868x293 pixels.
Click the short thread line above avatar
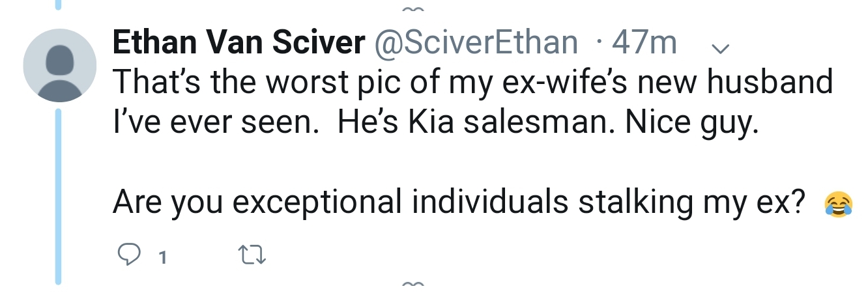(x=59, y=5)
